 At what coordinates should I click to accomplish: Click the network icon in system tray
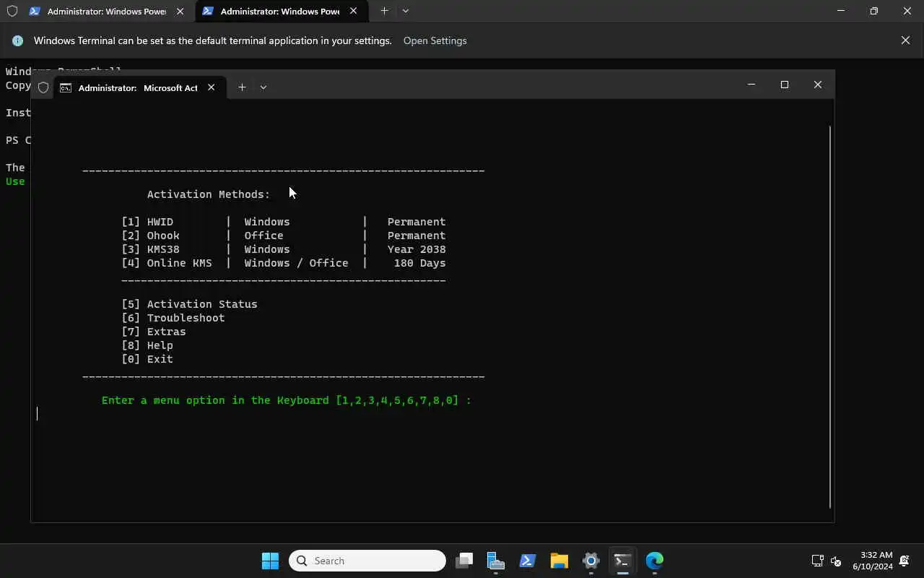click(x=817, y=561)
